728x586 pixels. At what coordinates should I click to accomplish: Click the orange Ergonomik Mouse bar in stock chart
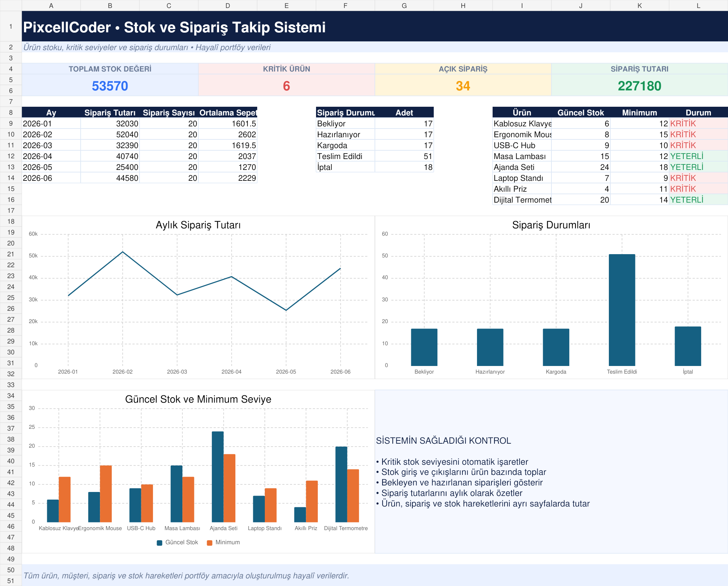pos(106,494)
